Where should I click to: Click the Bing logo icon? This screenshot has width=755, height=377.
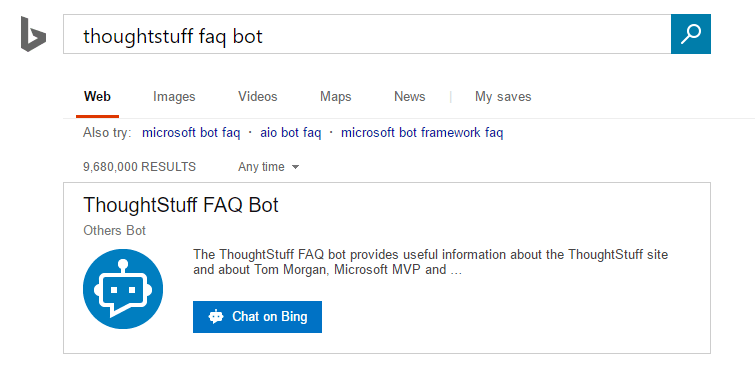(x=33, y=34)
